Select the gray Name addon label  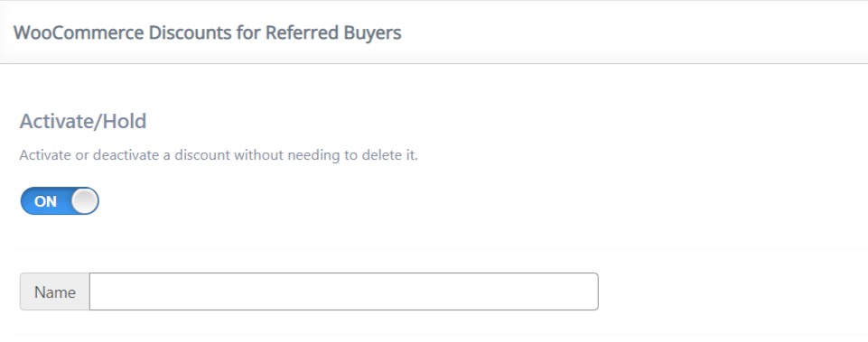pos(55,291)
